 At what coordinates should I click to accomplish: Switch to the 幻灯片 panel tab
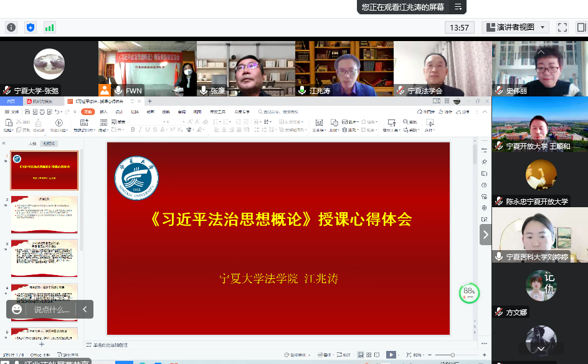pos(48,143)
